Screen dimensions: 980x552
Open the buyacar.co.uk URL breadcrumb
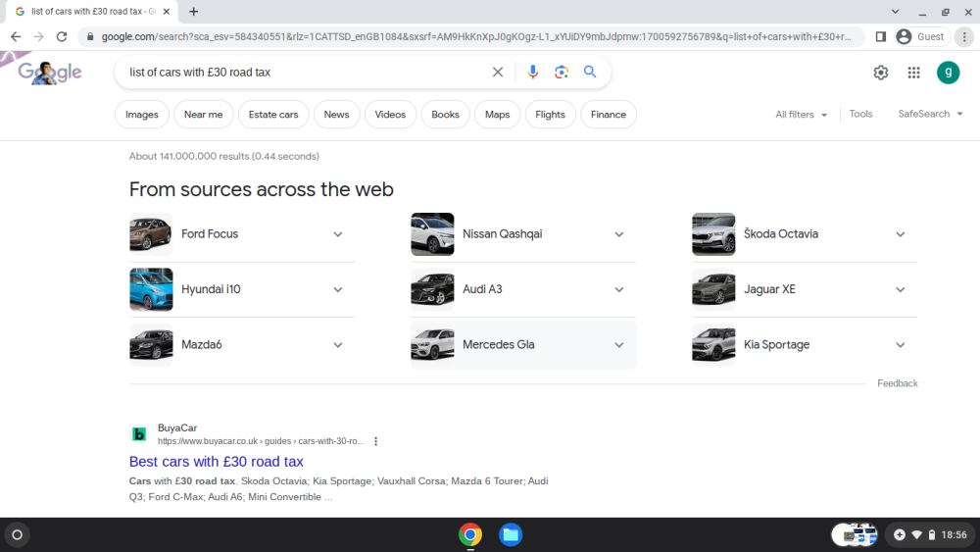pyautogui.click(x=261, y=441)
